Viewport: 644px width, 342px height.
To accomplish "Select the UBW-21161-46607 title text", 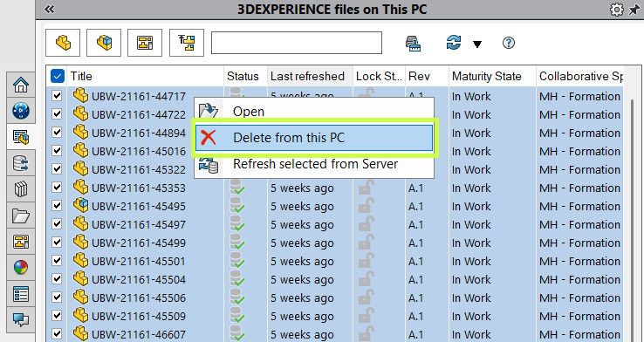I will click(x=139, y=335).
